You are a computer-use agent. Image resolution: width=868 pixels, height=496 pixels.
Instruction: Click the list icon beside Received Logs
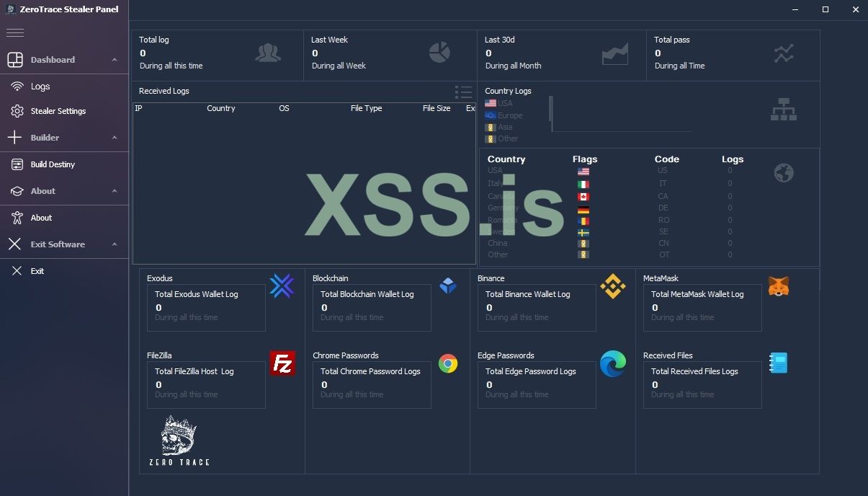click(x=464, y=92)
